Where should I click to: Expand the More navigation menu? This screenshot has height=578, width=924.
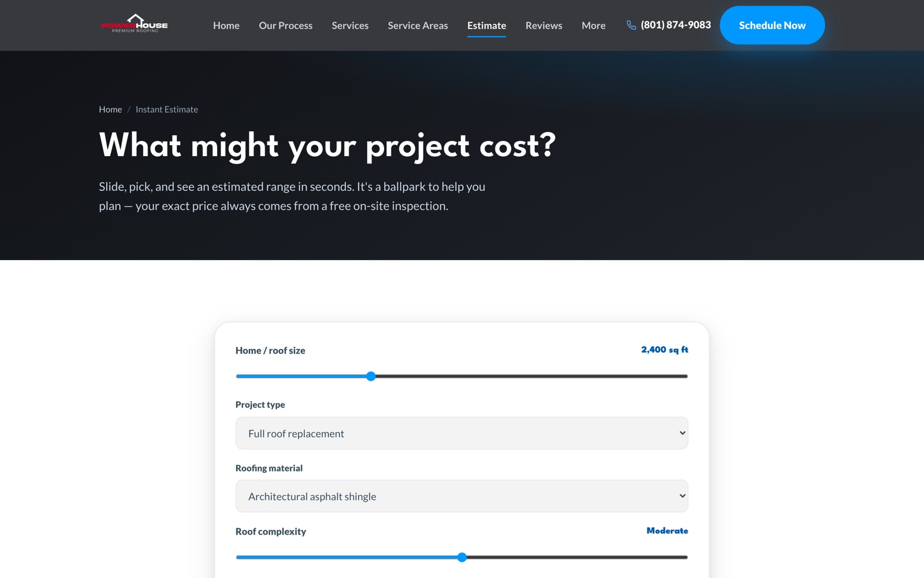click(594, 25)
